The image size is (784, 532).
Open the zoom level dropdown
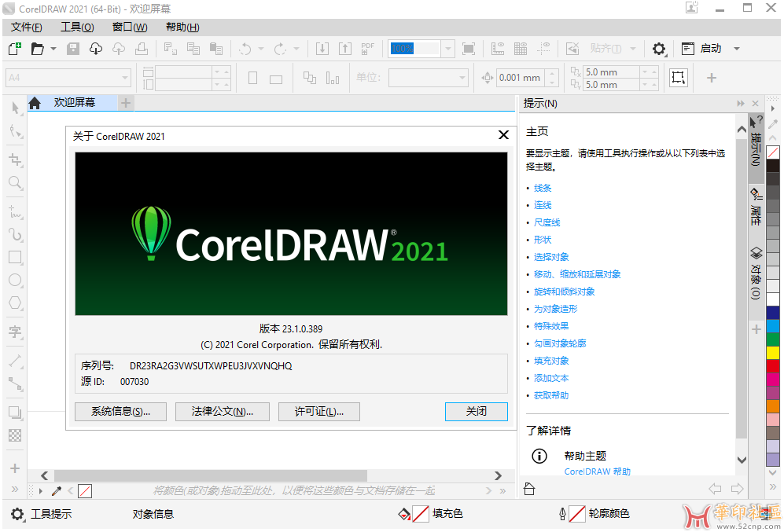pyautogui.click(x=448, y=49)
